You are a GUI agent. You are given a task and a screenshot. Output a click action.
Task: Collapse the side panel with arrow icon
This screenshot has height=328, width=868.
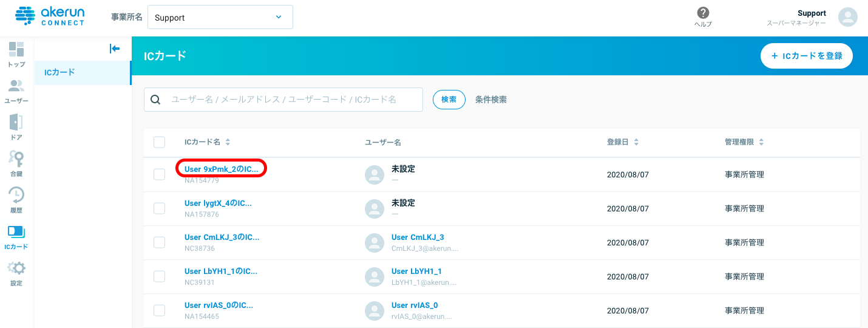point(114,49)
